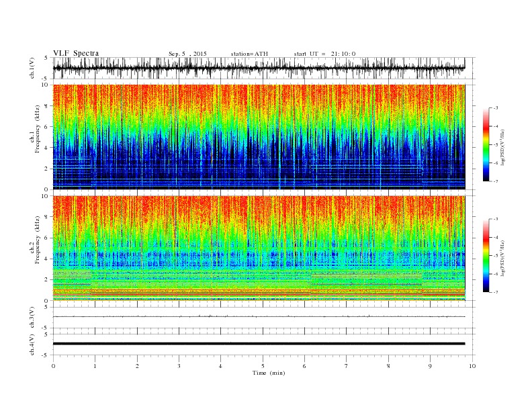
Task: Click the "6" tick on the time axis
Action: [304, 366]
